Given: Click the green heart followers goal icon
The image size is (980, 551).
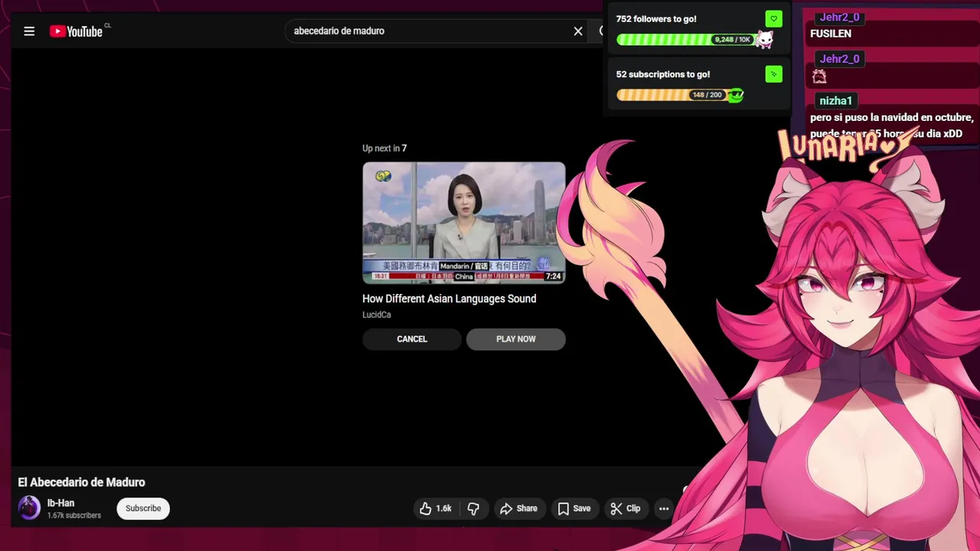Looking at the screenshot, I should tap(773, 18).
